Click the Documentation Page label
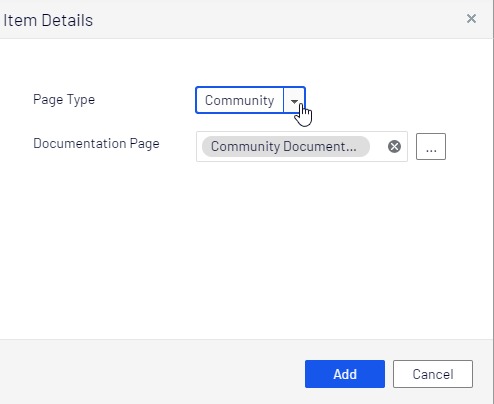494x404 pixels. pos(96,144)
